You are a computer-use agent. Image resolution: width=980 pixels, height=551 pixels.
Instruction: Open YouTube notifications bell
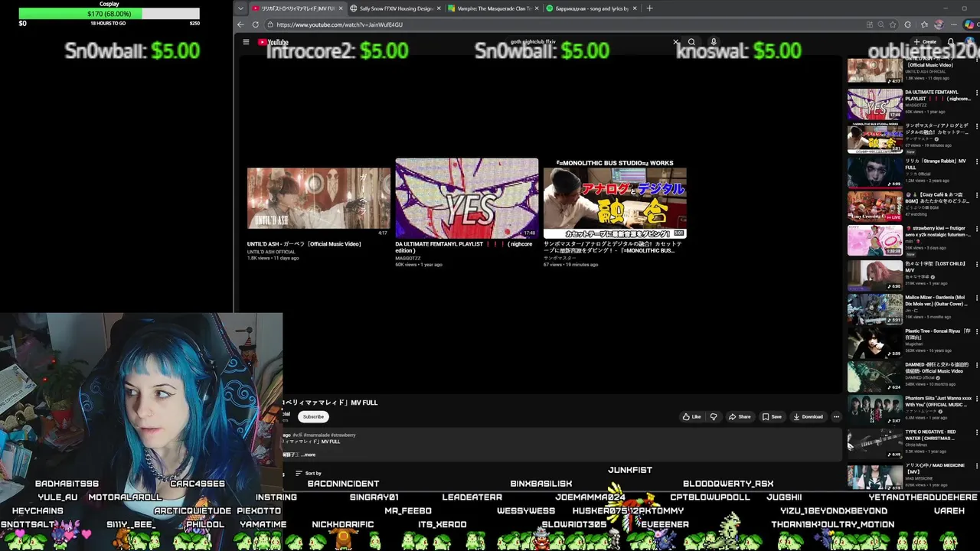[951, 42]
